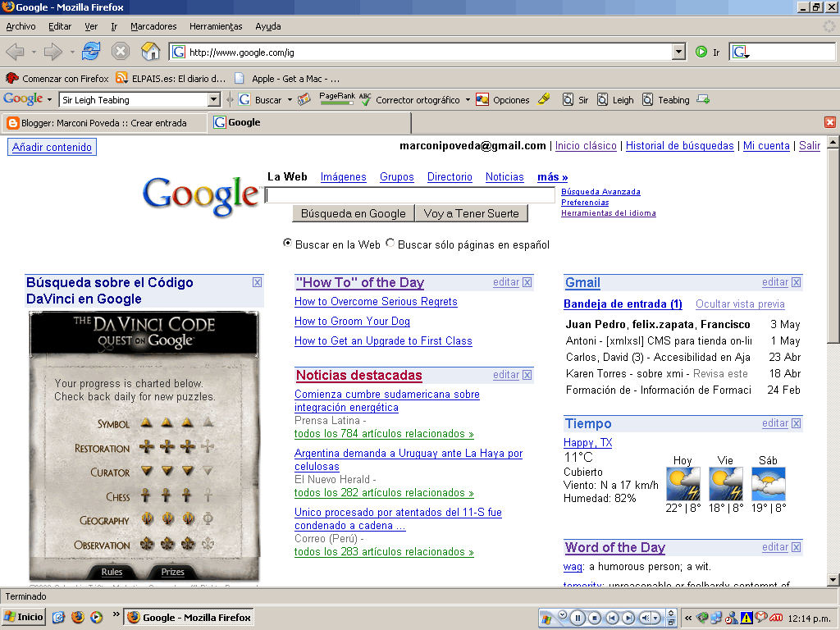Click the Rules tab in Da Vinci widget
Image resolution: width=840 pixels, height=630 pixels.
[x=112, y=572]
